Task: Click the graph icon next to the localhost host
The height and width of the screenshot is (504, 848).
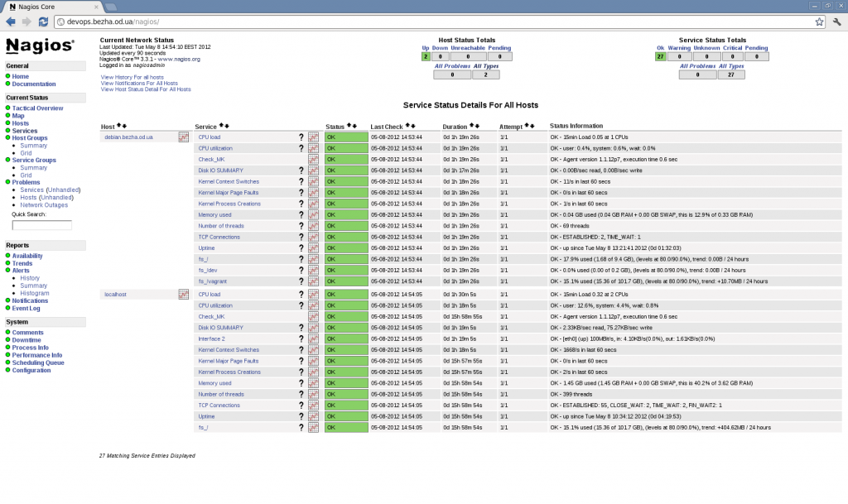Action: 184,294
